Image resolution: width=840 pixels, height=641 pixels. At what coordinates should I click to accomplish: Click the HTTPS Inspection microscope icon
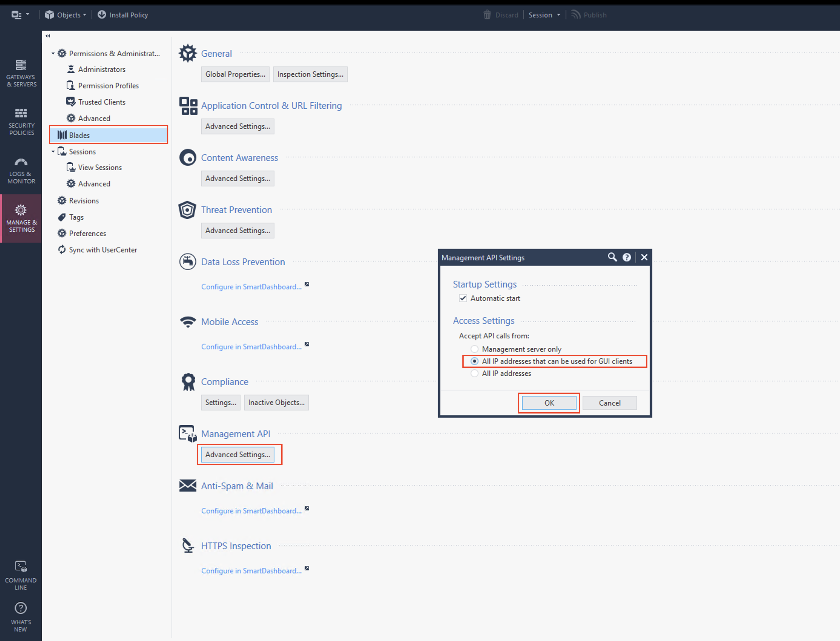tap(188, 546)
